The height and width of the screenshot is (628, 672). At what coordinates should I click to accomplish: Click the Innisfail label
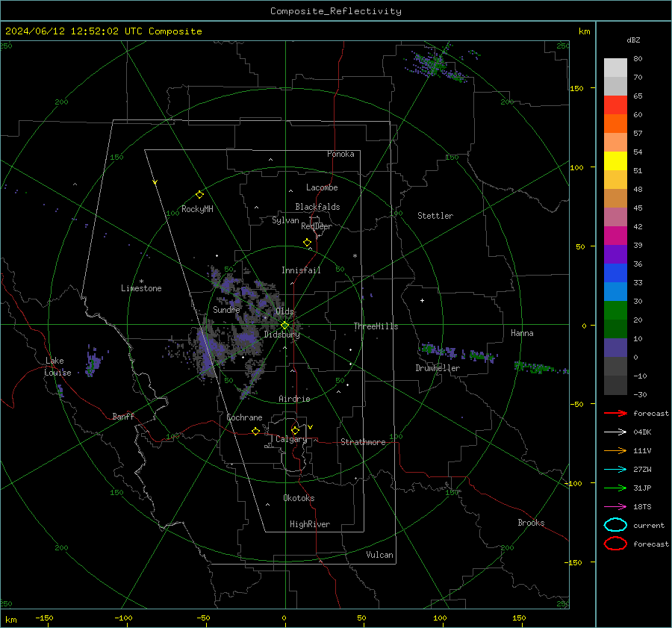point(301,270)
